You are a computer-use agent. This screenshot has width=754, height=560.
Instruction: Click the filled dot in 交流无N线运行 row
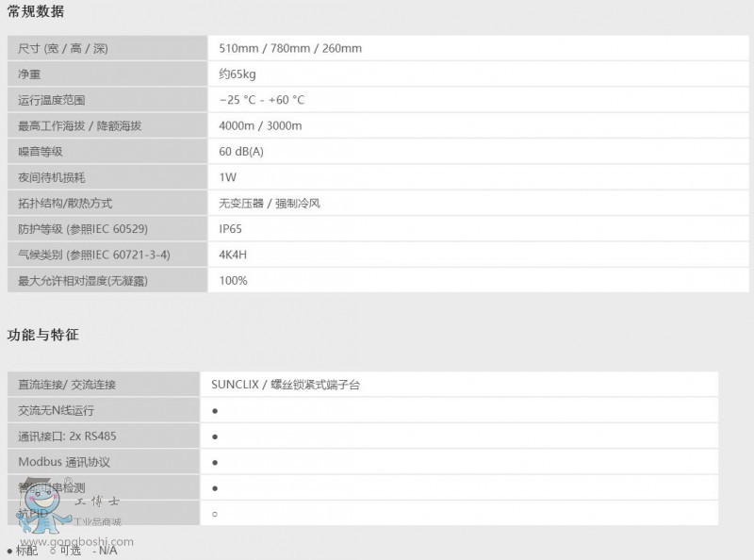(215, 411)
